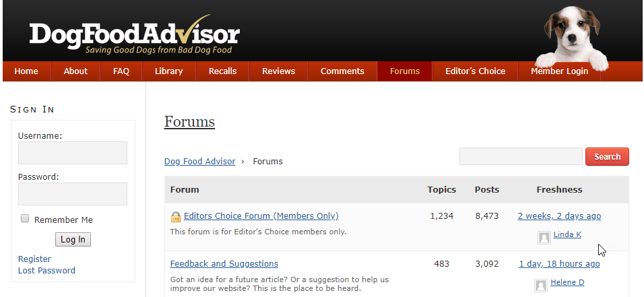Click the Log In button

[73, 240]
